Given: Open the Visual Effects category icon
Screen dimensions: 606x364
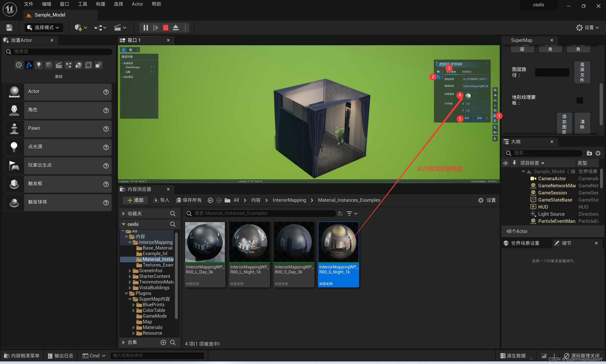Looking at the screenshot, I should pos(69,65).
